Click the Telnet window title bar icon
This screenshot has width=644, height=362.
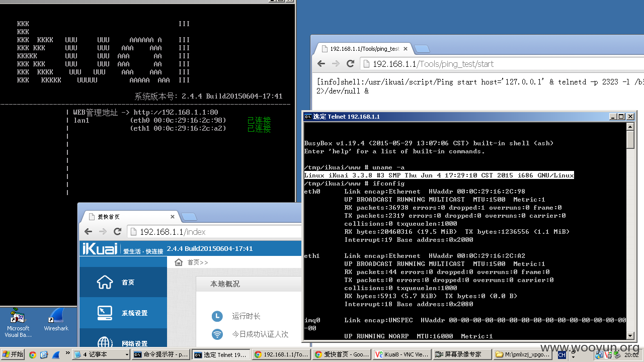click(x=308, y=117)
